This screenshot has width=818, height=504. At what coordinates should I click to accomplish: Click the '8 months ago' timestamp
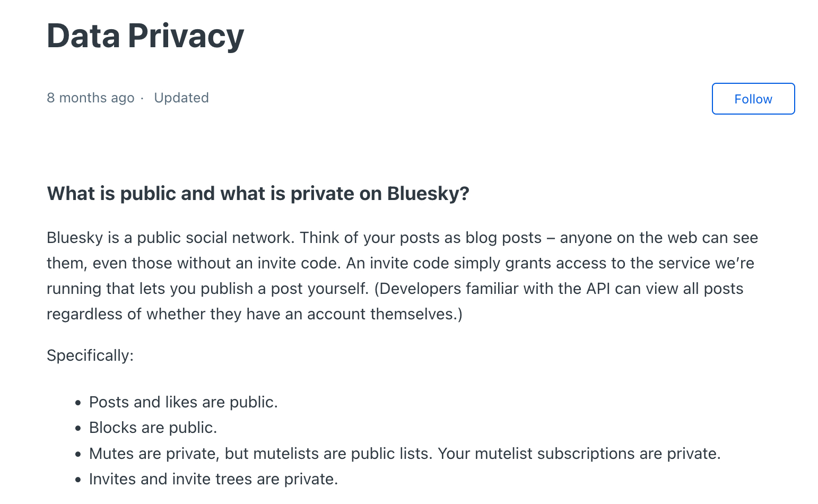[90, 98]
